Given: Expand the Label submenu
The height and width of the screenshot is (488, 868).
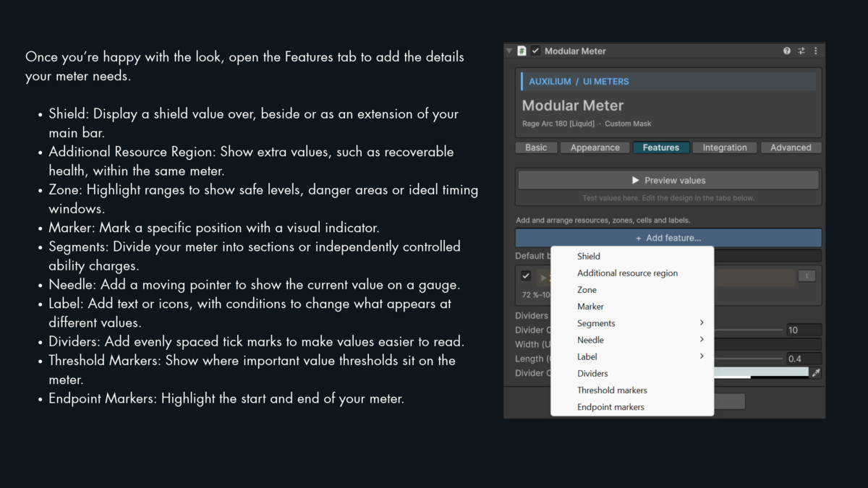Looking at the screenshot, I should tap(632, 356).
